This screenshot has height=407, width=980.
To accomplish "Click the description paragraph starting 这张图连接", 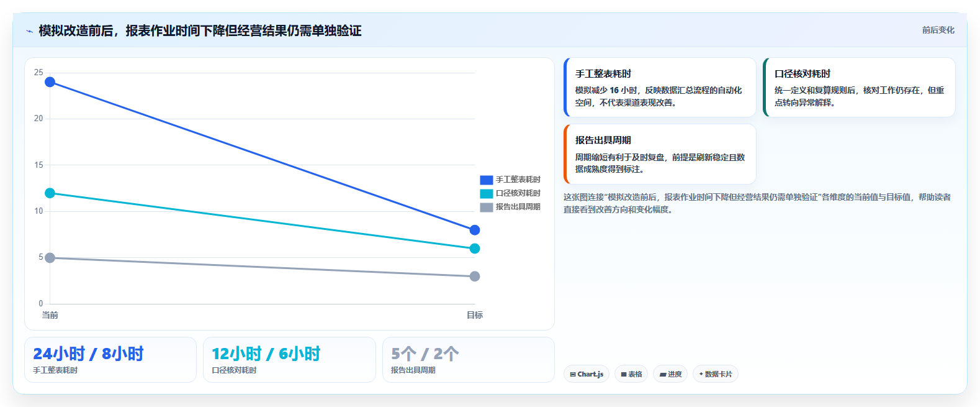I will (757, 203).
